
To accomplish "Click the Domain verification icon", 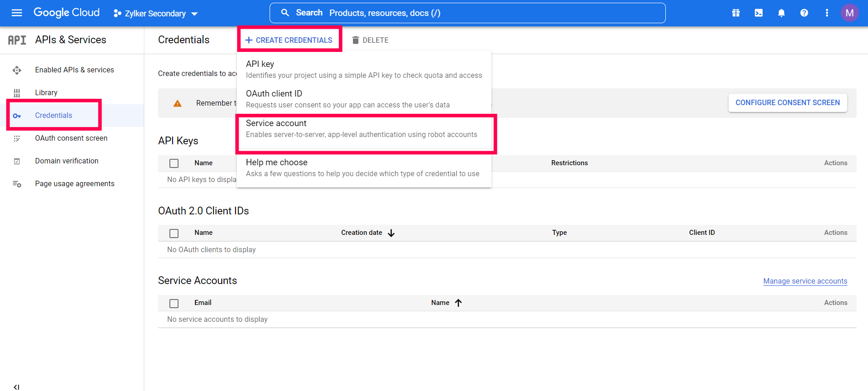I will click(17, 161).
